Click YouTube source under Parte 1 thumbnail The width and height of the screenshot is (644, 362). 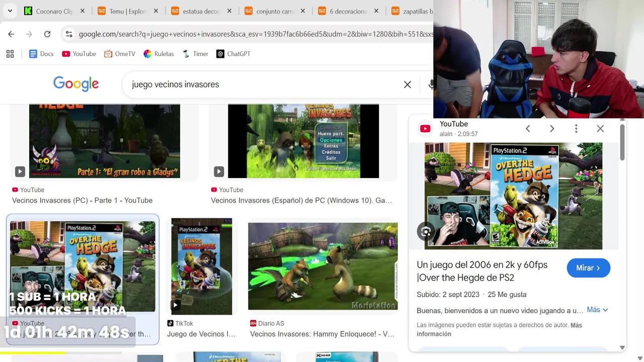point(28,190)
